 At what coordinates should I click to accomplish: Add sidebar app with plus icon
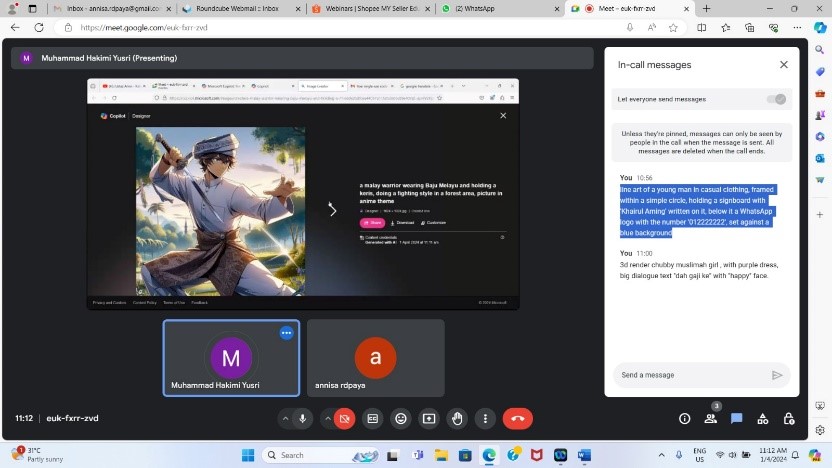820,215
